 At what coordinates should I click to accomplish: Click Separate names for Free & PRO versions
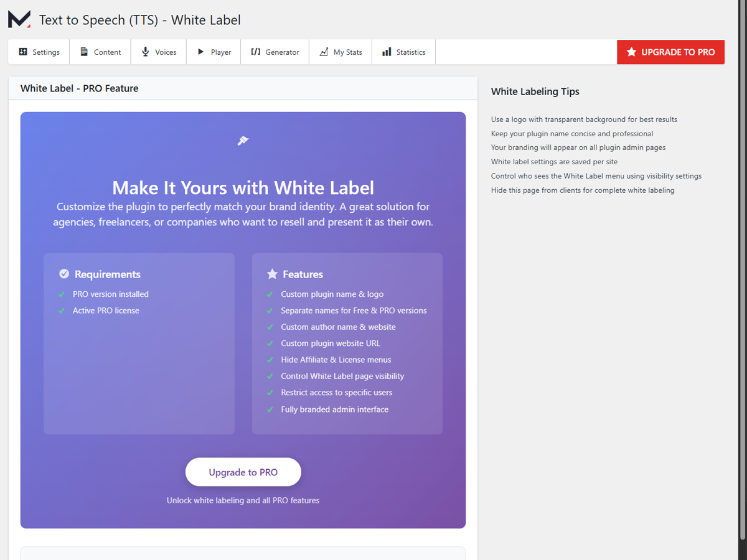tap(354, 310)
